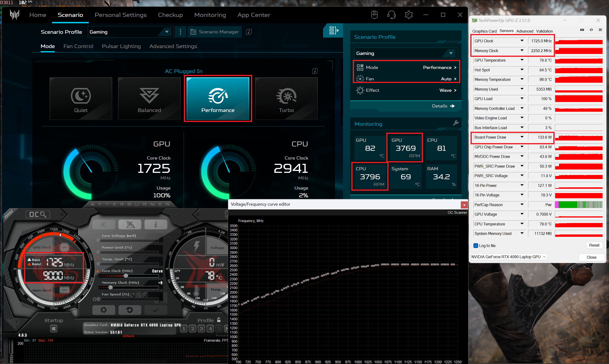Image resolution: width=609 pixels, height=364 pixels.
Task: Click Afterburner apply checkmark button
Action: pyautogui.click(x=156, y=310)
